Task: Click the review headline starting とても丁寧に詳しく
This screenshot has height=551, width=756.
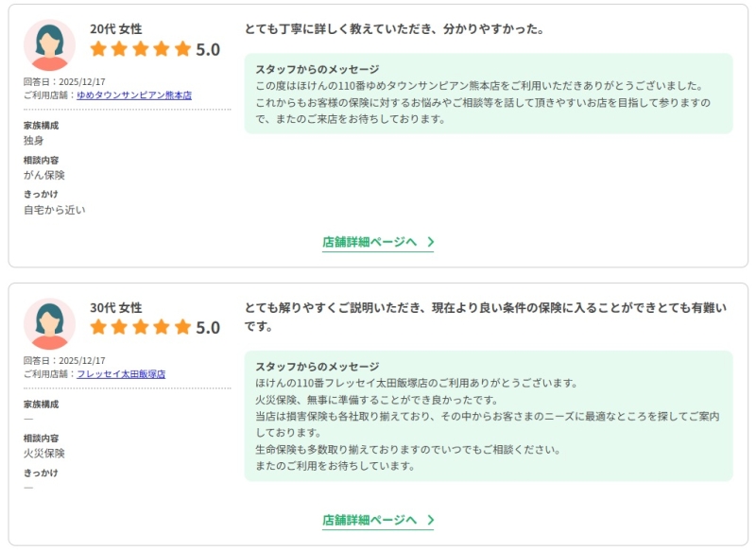Action: tap(394, 29)
